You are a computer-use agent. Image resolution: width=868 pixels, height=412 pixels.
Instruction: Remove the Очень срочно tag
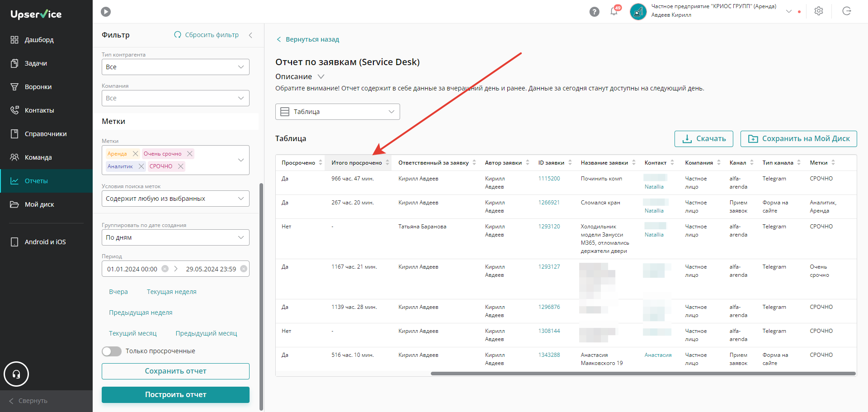(190, 154)
